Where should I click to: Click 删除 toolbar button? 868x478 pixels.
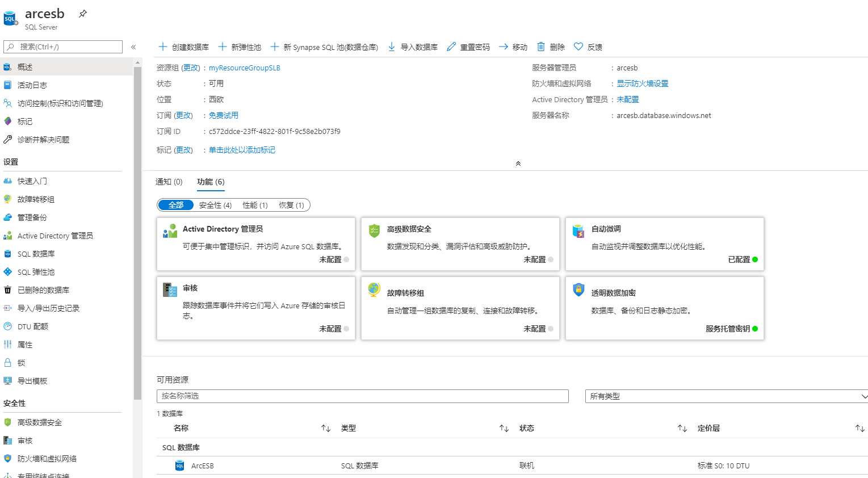(x=551, y=47)
